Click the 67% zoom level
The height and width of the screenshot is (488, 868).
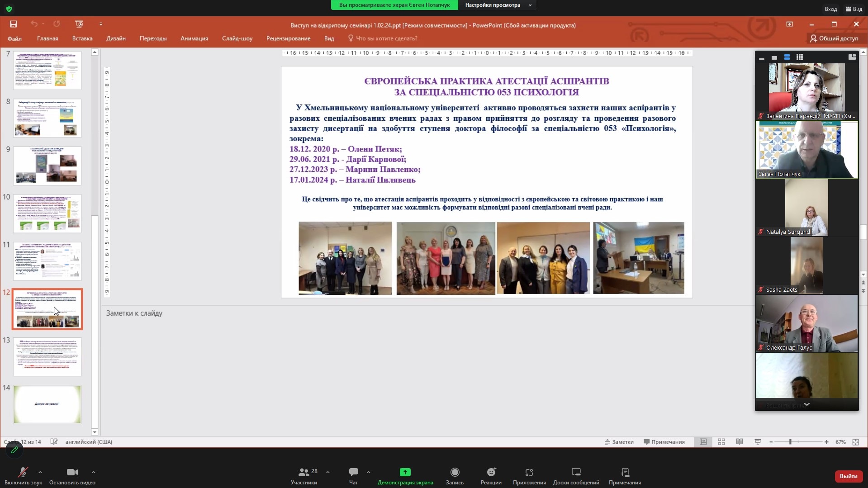point(840,442)
